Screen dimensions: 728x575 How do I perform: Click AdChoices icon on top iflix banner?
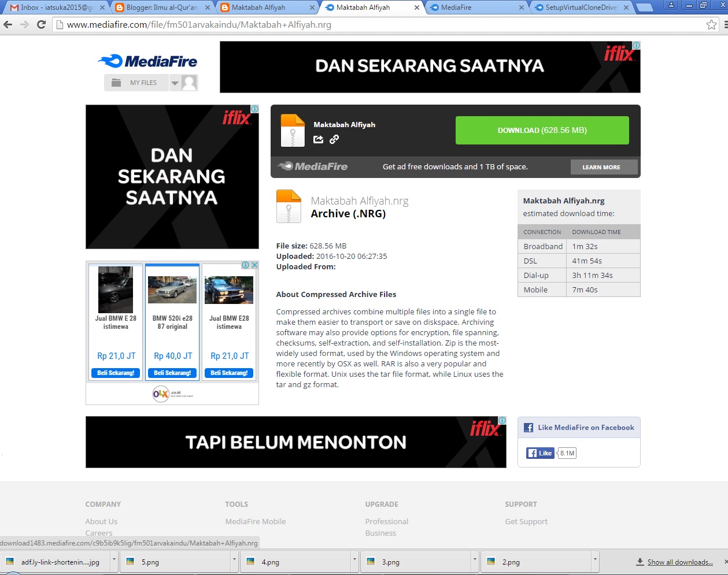tap(636, 45)
